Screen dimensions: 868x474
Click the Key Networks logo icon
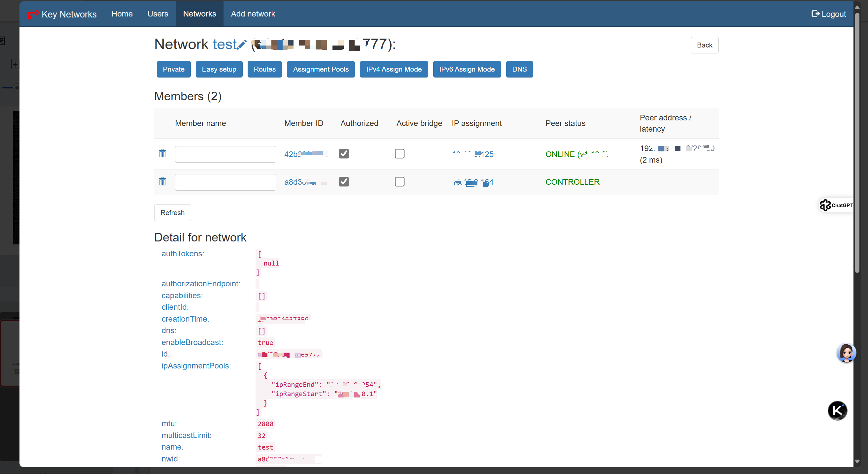tap(33, 15)
